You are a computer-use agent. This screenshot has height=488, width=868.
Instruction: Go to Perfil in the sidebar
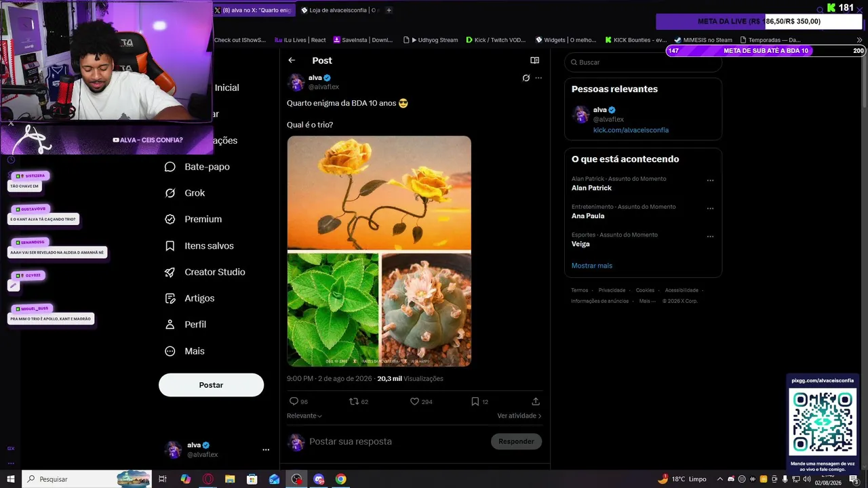[x=186, y=325]
